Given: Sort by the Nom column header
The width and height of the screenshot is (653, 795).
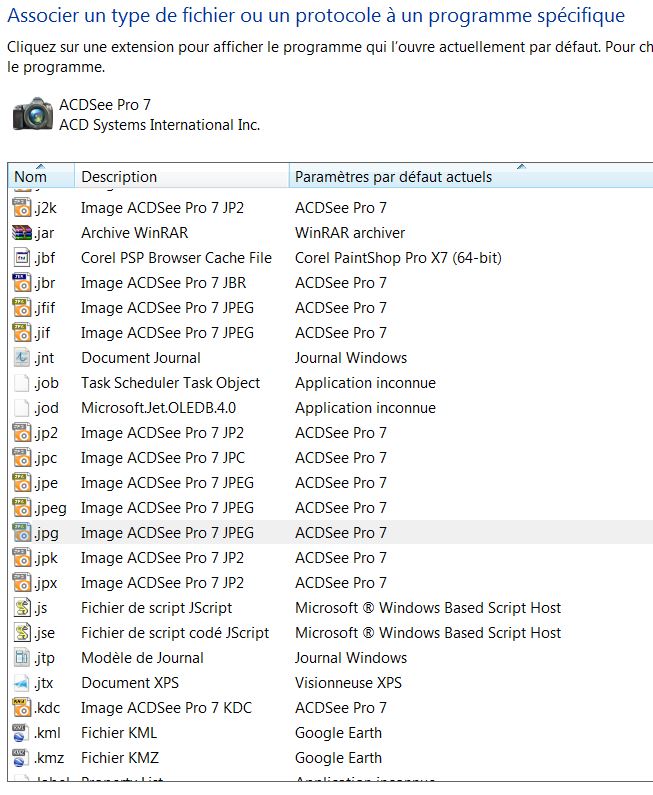Looking at the screenshot, I should 41,176.
